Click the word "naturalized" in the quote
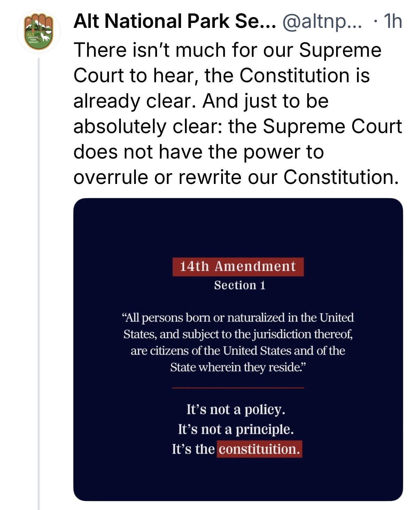Viewport: 420px width, 510px height. [256, 318]
